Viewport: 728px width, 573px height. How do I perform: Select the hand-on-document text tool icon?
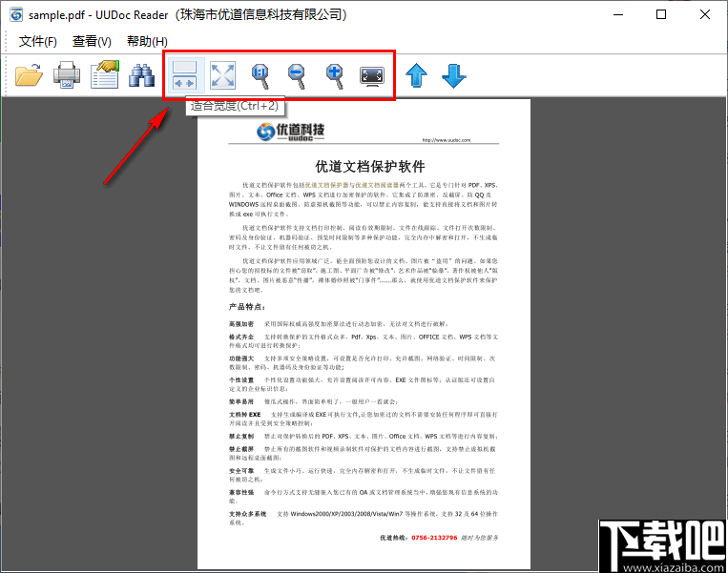point(104,74)
